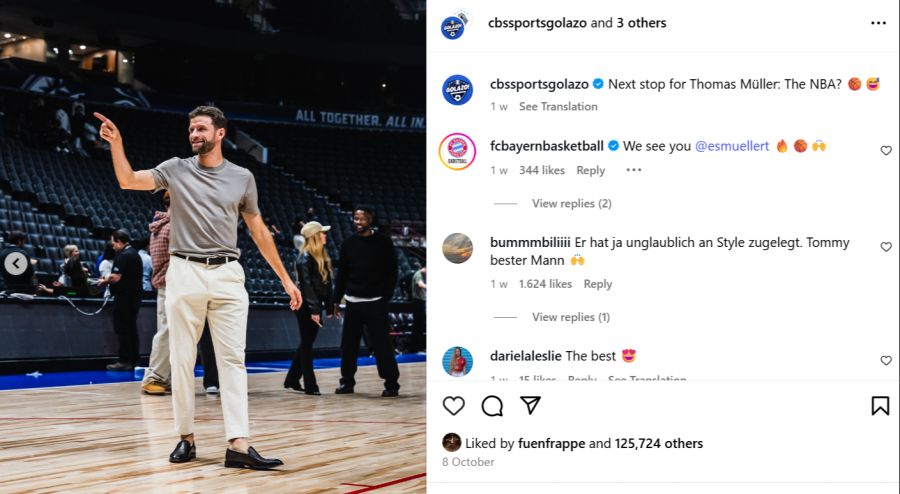
Task: Expand View replies (2)
Action: tap(571, 204)
